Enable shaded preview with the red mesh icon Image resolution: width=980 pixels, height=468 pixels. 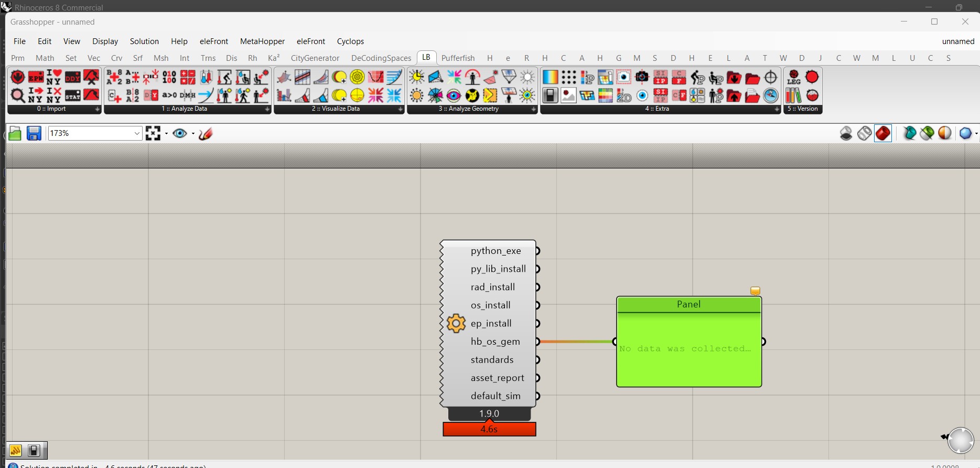point(883,133)
